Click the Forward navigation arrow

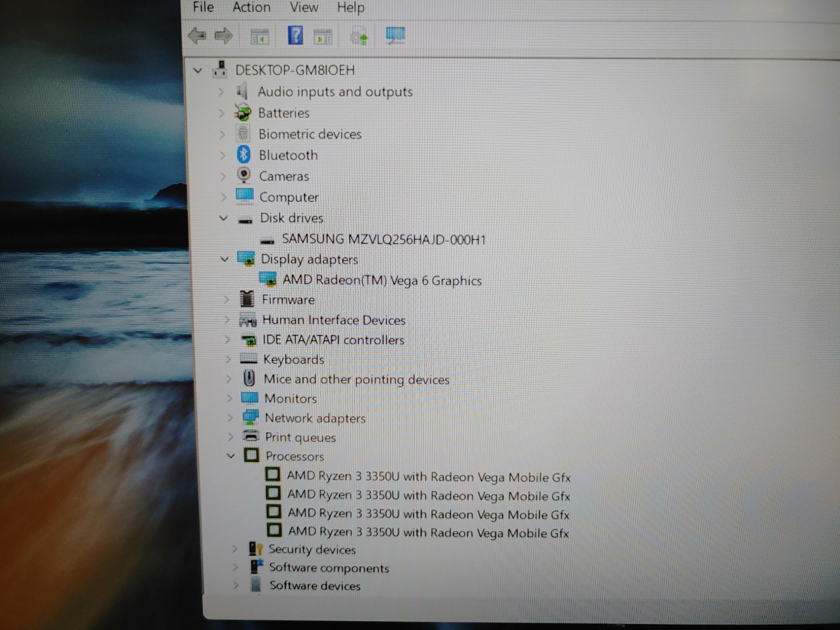pyautogui.click(x=222, y=36)
